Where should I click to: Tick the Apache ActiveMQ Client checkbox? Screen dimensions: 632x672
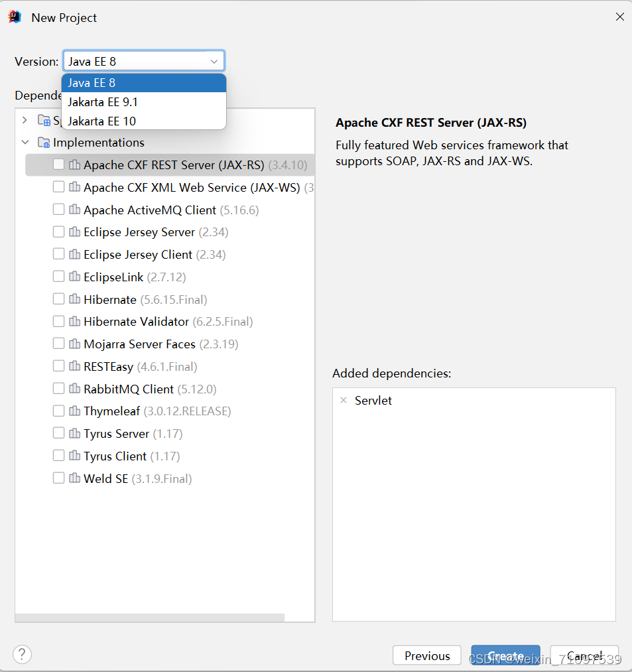click(x=58, y=210)
